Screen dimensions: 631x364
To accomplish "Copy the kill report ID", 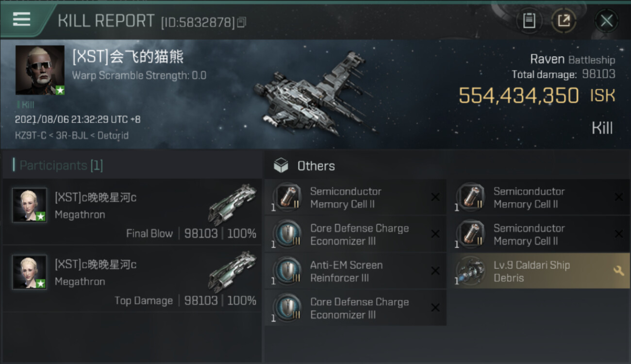I will (x=241, y=22).
